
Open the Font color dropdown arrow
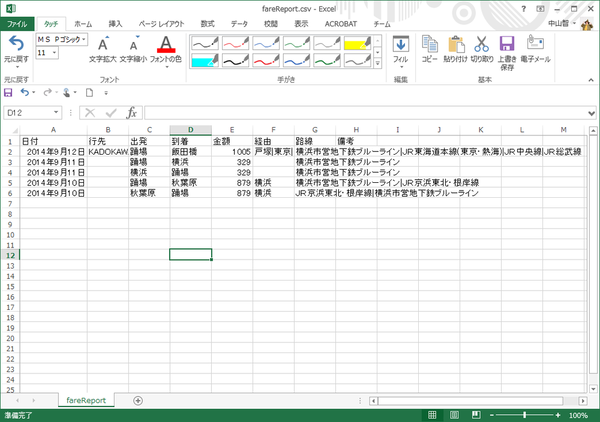(166, 67)
